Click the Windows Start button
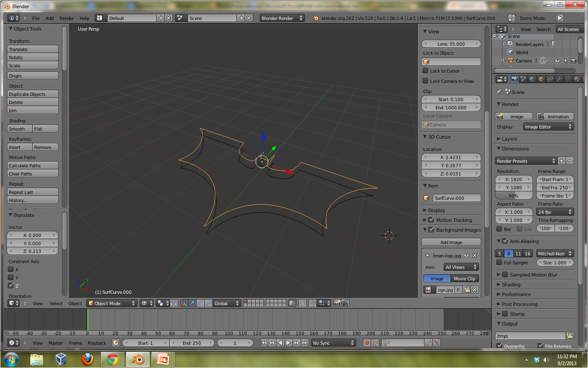The image size is (588, 368). [x=11, y=359]
